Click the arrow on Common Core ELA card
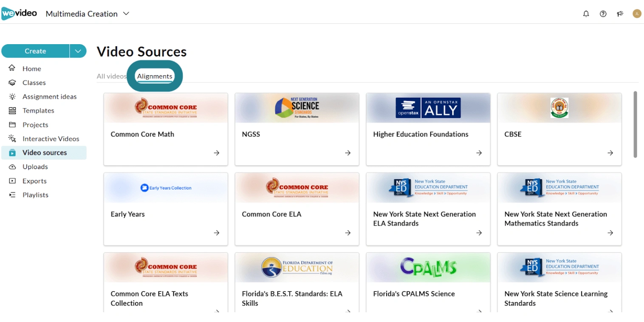 click(348, 233)
